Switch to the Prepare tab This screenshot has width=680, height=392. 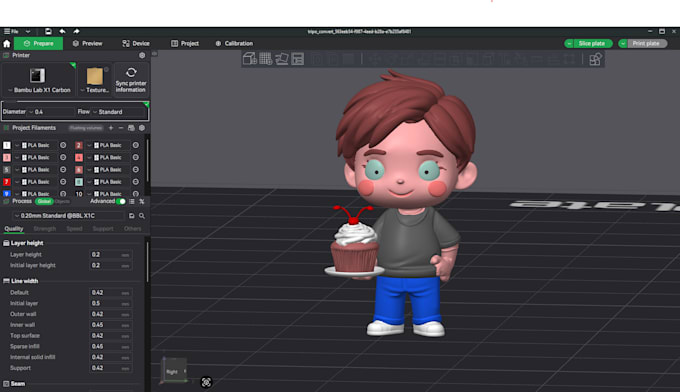39,43
